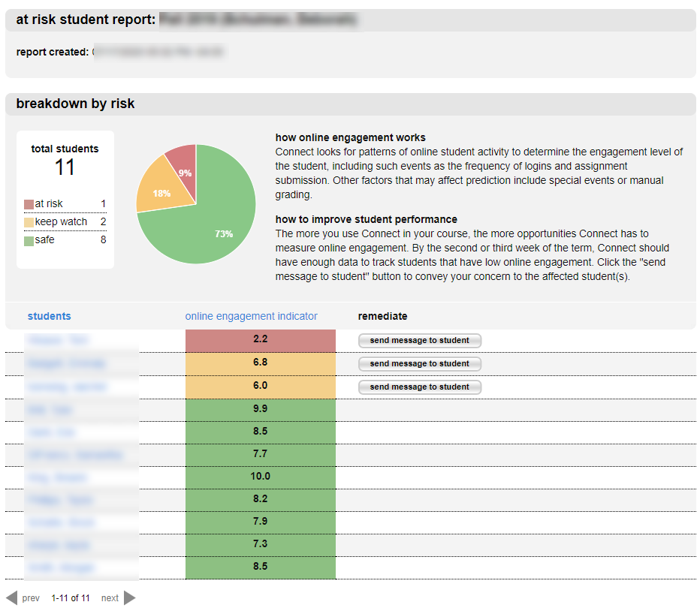Click the green 10.0 engagement score cell
700x611 pixels.
point(261,477)
